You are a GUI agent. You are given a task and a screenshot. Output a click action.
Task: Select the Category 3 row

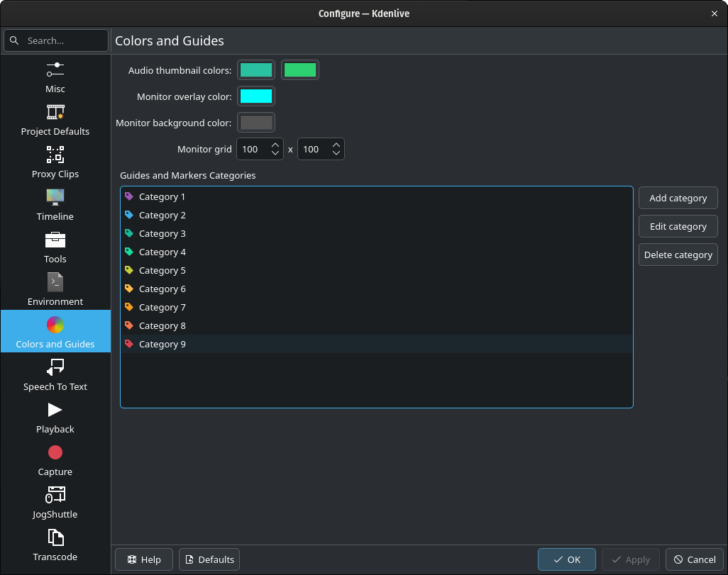click(x=377, y=233)
